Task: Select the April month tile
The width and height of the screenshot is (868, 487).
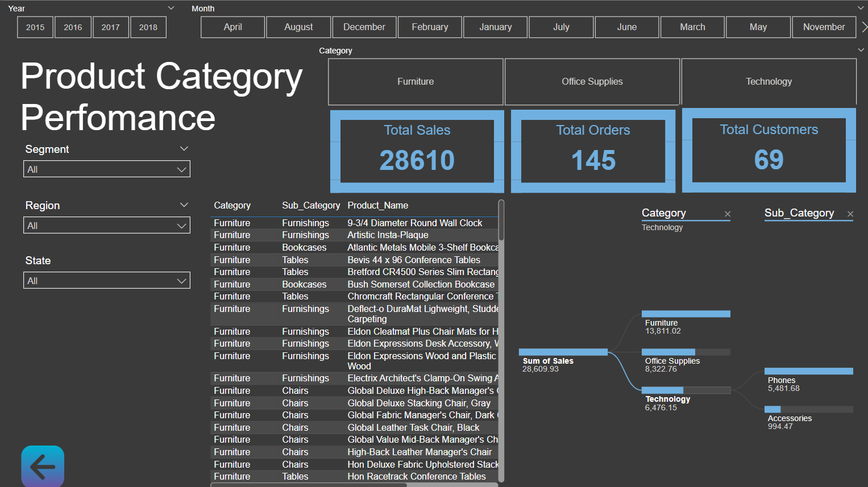Action: [x=233, y=27]
